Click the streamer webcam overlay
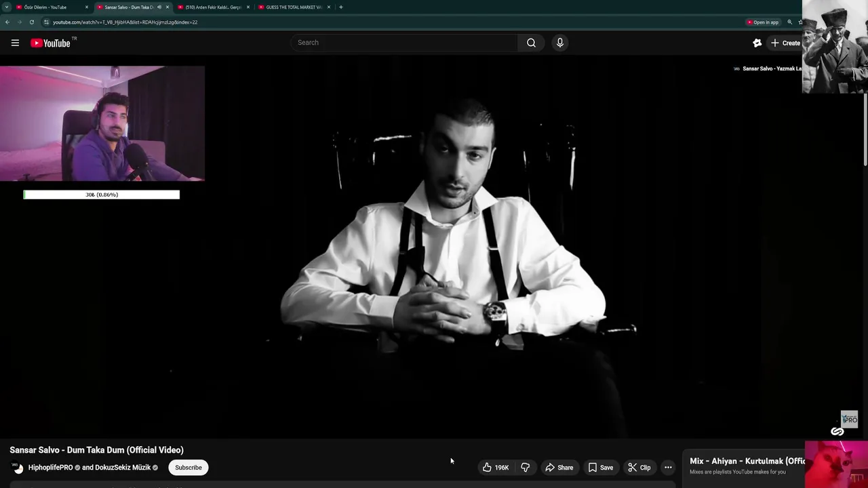The height and width of the screenshot is (488, 868). tap(102, 124)
